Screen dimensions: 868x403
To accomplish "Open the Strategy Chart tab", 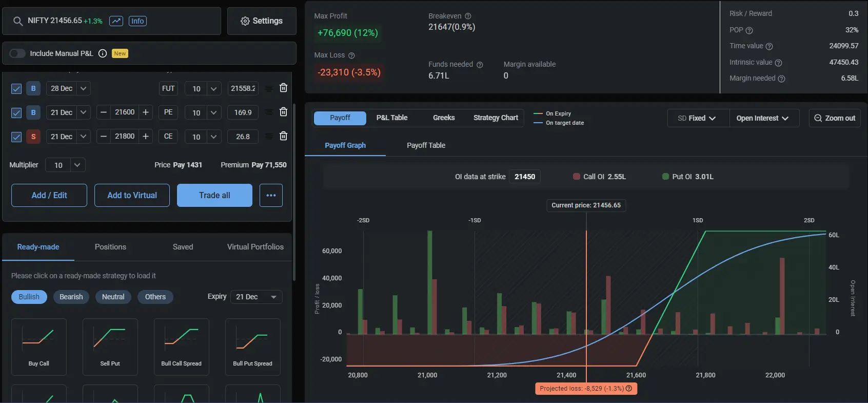I will pos(496,118).
